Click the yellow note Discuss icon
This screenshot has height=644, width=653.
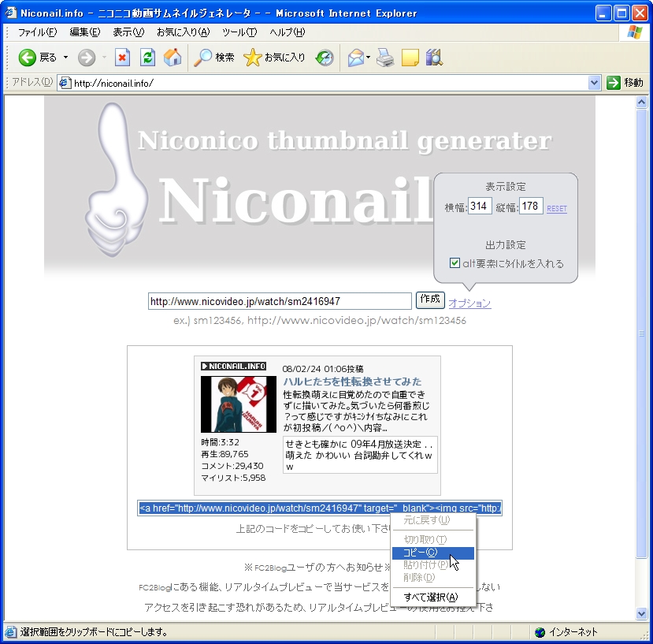[x=410, y=58]
